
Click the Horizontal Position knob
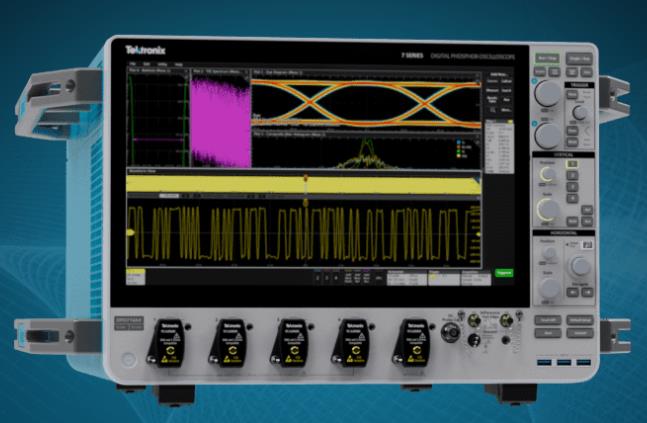tap(547, 250)
